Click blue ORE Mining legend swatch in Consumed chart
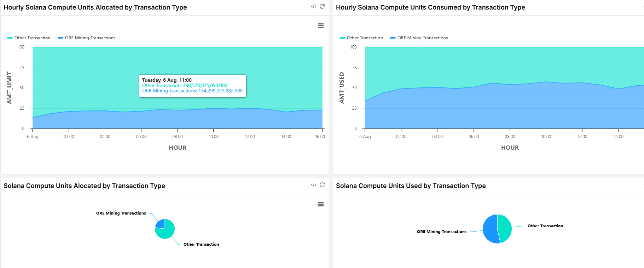Viewport: 644px width, 268px height. point(393,38)
